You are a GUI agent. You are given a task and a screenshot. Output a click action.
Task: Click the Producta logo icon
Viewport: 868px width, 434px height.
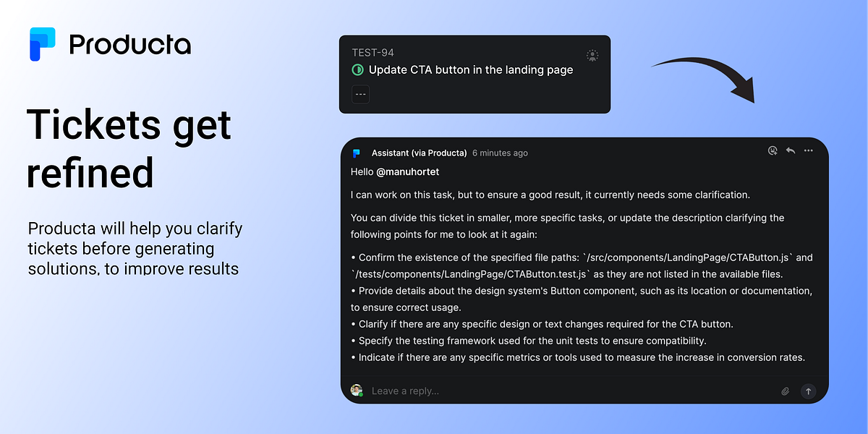[x=42, y=44]
